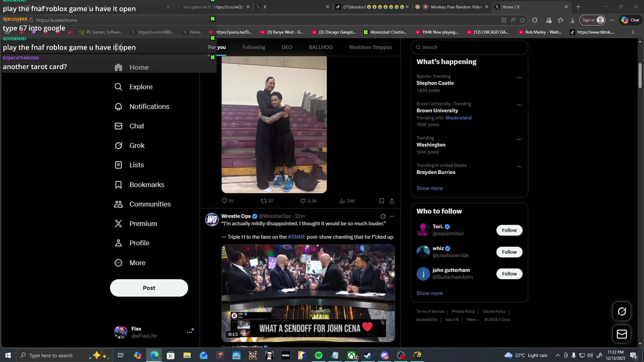Viewport: 644px width, 362px height.
Task: Open Steam from the taskbar
Action: pos(368,355)
